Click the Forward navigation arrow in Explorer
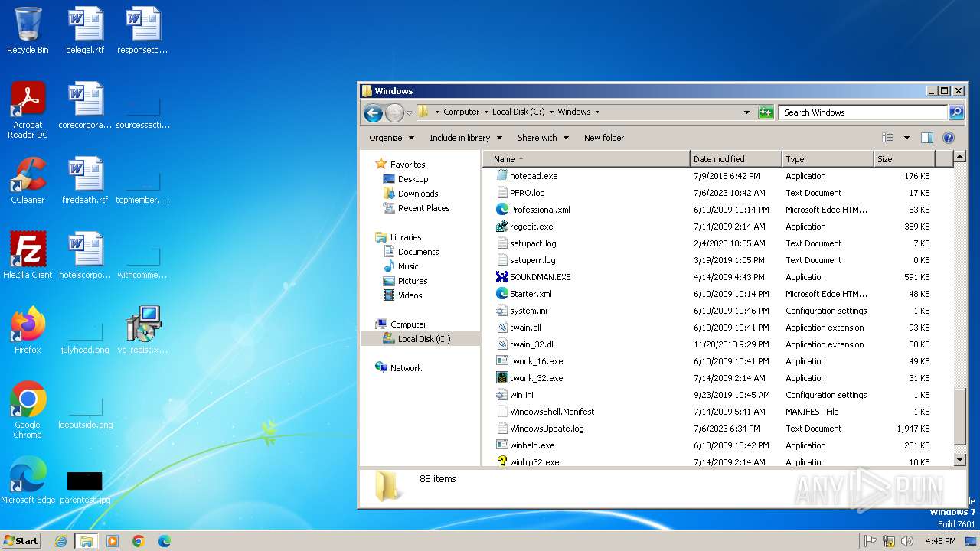The image size is (980, 551). [x=394, y=113]
